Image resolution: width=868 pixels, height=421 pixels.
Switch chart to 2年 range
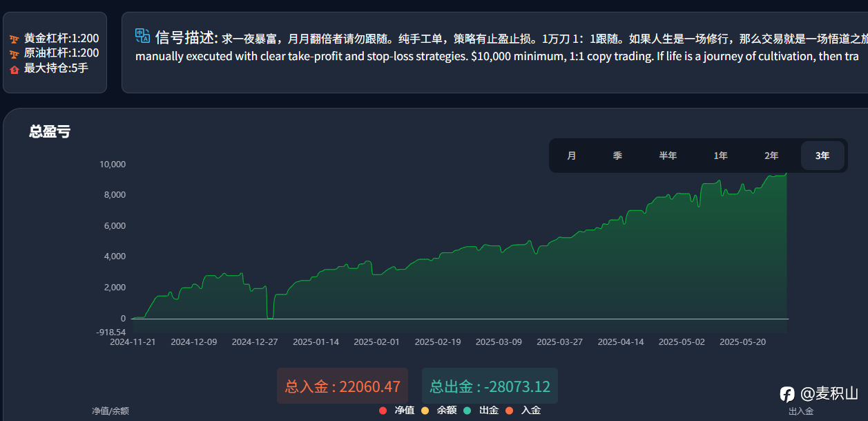[771, 156]
